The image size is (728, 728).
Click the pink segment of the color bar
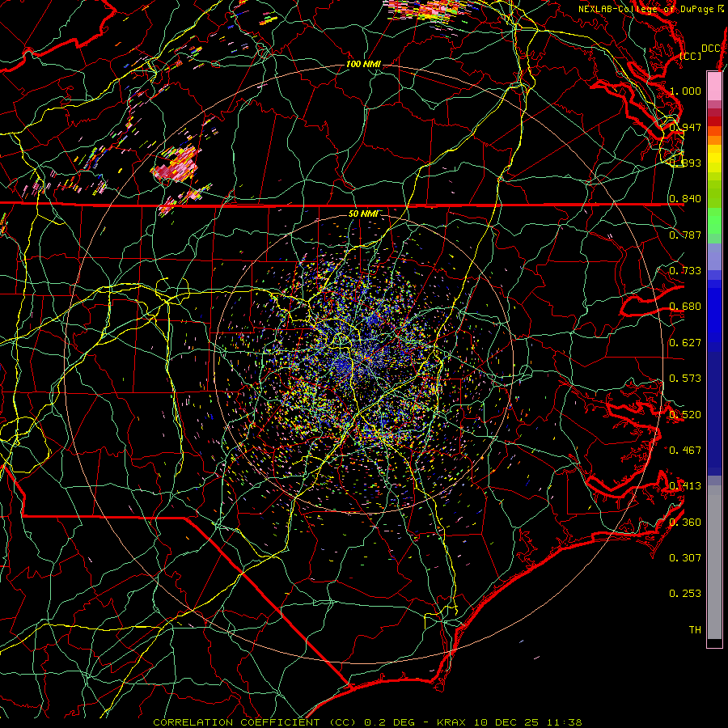[714, 86]
